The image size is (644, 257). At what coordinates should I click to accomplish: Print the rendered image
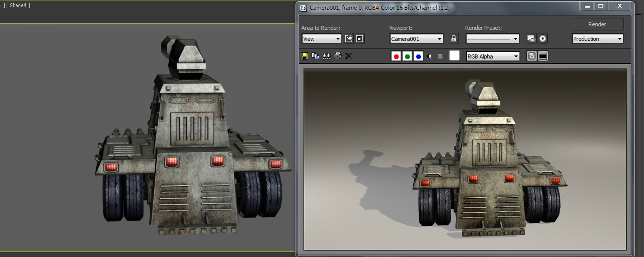pyautogui.click(x=337, y=56)
